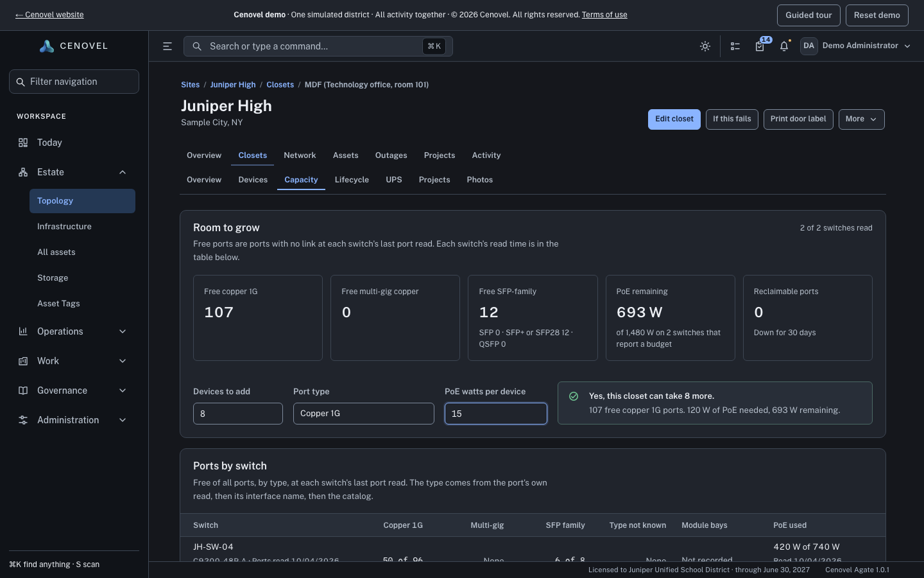This screenshot has height=578, width=924.
Task: Click Print door label button
Action: 798,119
